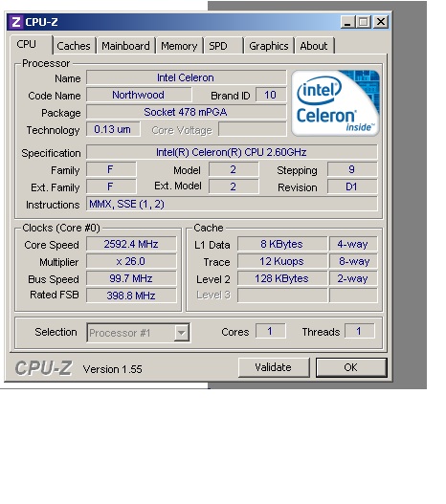Click the Version 1.55 label
The height and width of the screenshot is (504, 446).
tap(113, 369)
